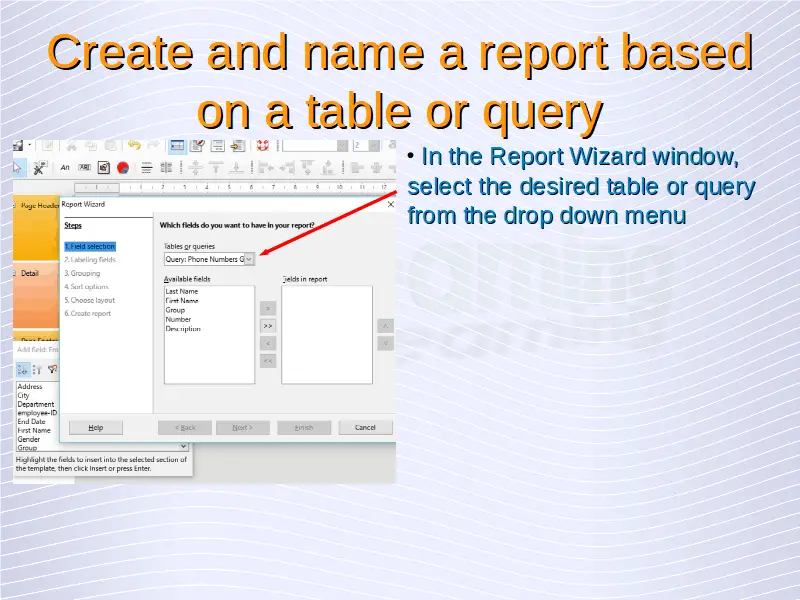Close the Report Wizard dialog
800x600 pixels.
tap(391, 204)
